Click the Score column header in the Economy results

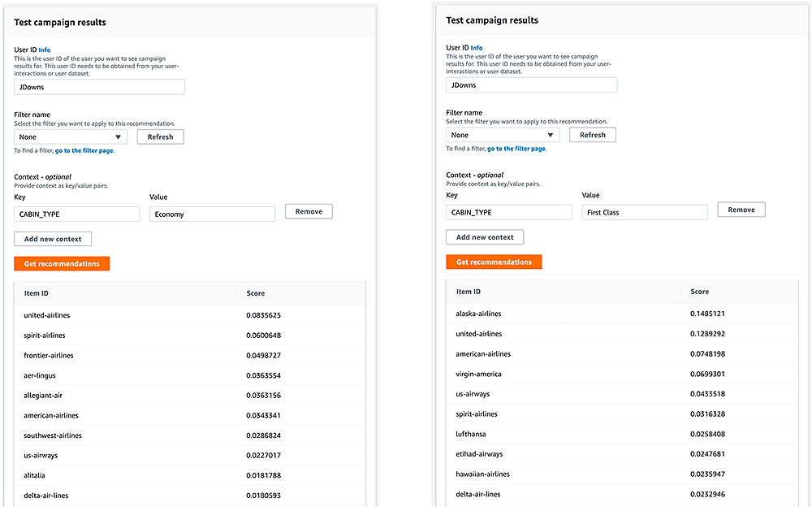pyautogui.click(x=256, y=293)
